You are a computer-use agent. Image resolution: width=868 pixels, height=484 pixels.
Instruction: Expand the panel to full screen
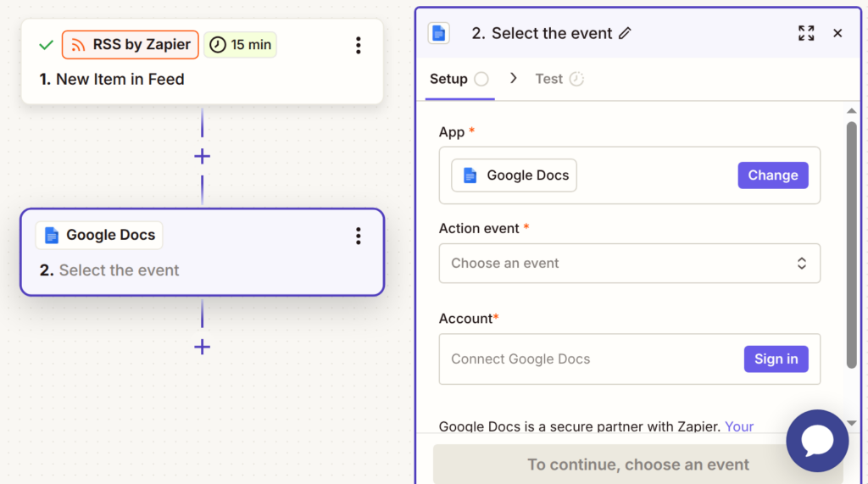pos(806,33)
